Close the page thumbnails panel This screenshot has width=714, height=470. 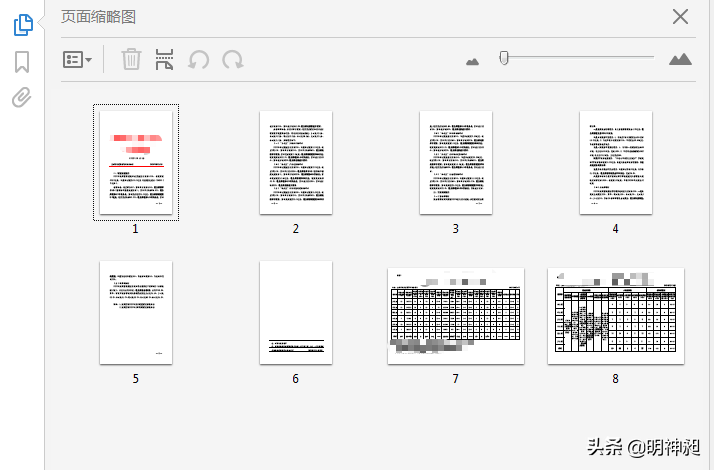(x=680, y=17)
